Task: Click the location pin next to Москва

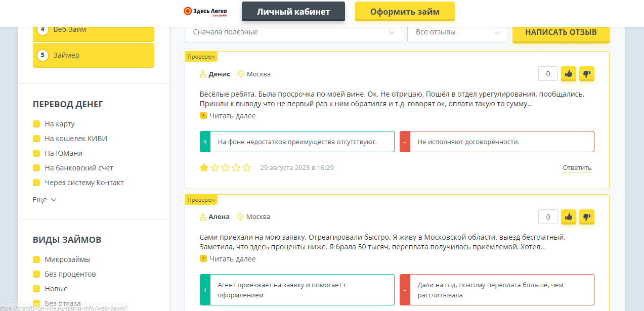Action: (242, 74)
